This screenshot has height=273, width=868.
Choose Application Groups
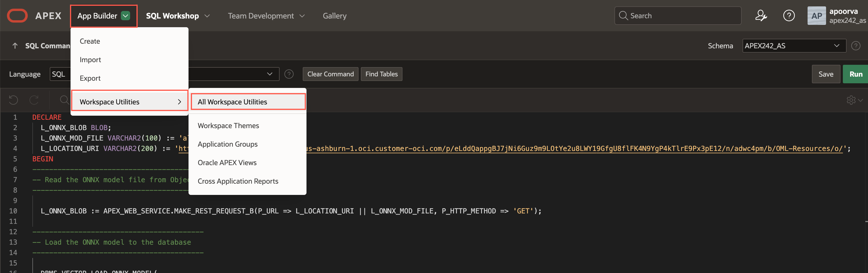pyautogui.click(x=248, y=144)
